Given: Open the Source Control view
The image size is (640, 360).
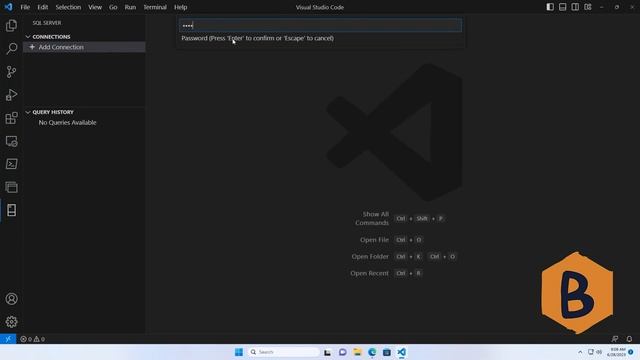Looking at the screenshot, I should [11, 72].
